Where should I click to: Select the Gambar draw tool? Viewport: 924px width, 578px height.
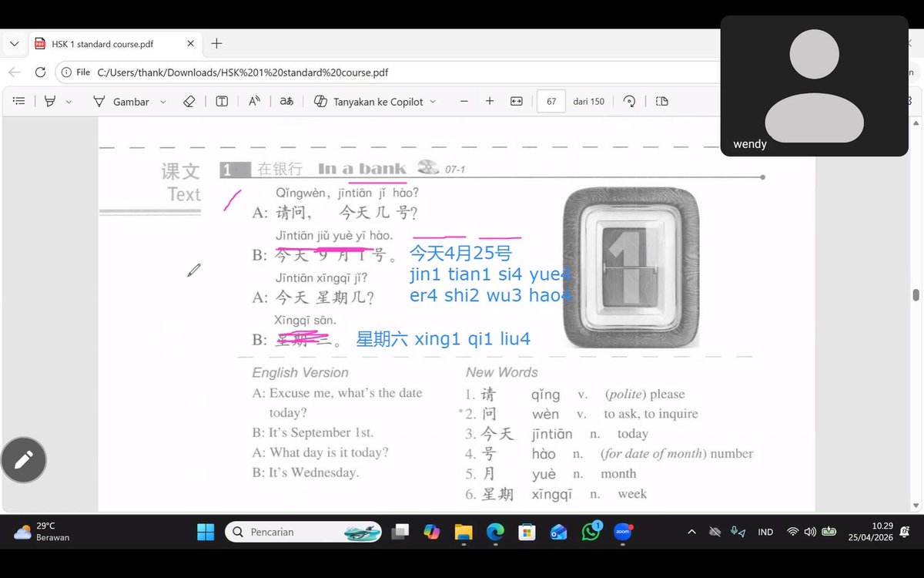pos(121,101)
